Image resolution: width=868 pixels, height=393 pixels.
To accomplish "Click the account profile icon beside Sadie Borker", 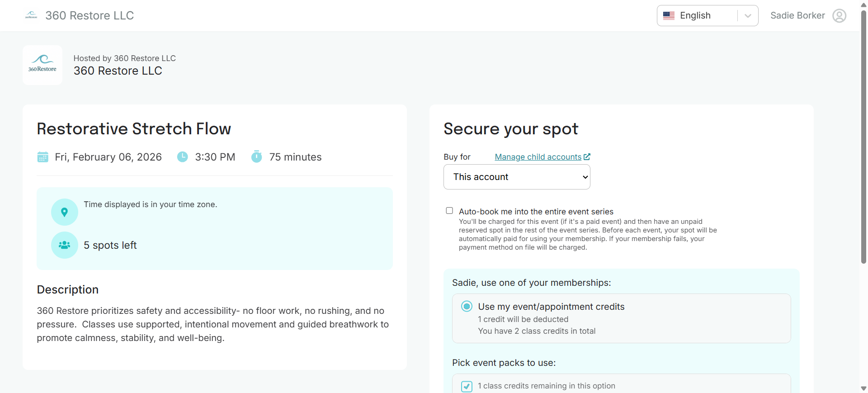I will (840, 15).
